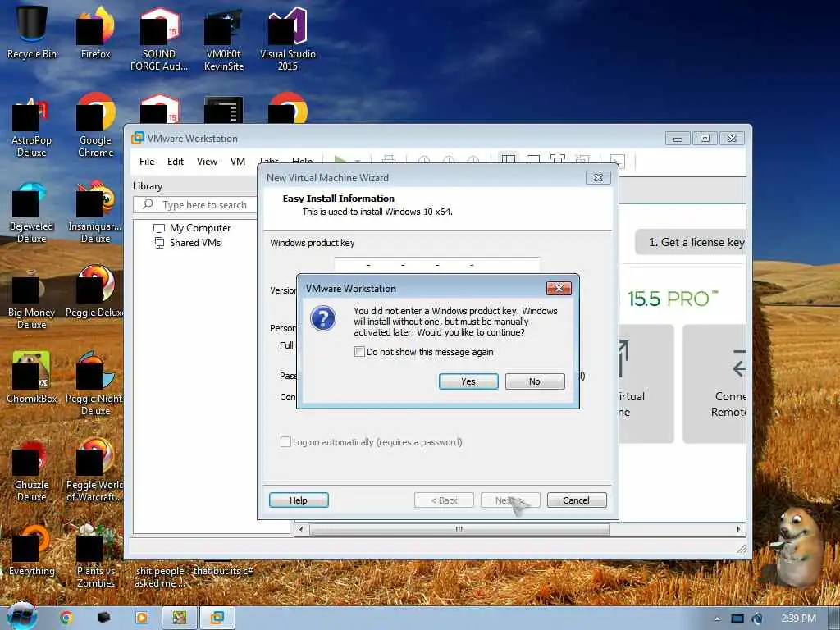Select the Visual Studio 2015 desktop shortcut
This screenshot has width=840, height=630.
(x=288, y=38)
